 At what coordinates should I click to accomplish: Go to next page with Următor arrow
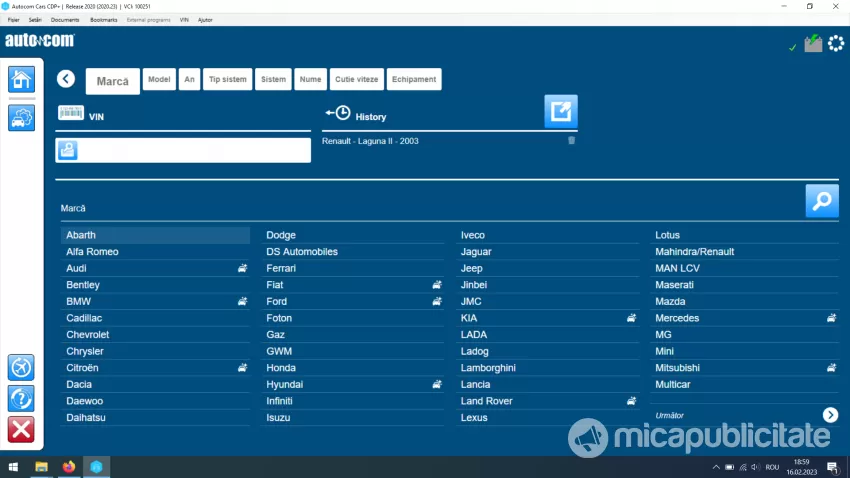click(830, 415)
